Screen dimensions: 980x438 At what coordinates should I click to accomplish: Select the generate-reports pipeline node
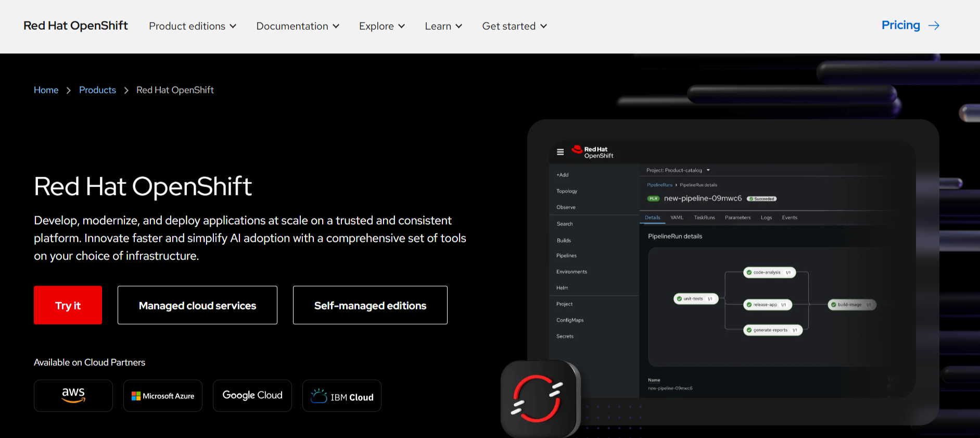(x=773, y=330)
